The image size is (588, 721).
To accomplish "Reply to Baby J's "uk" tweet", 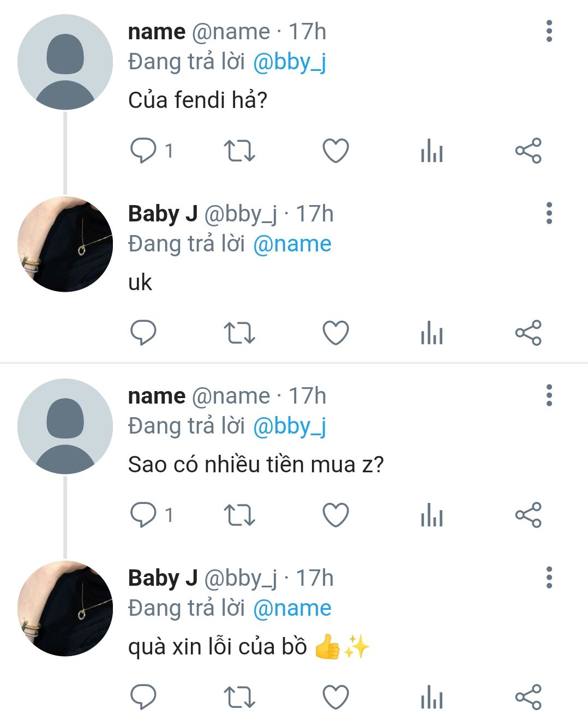I will point(143,333).
